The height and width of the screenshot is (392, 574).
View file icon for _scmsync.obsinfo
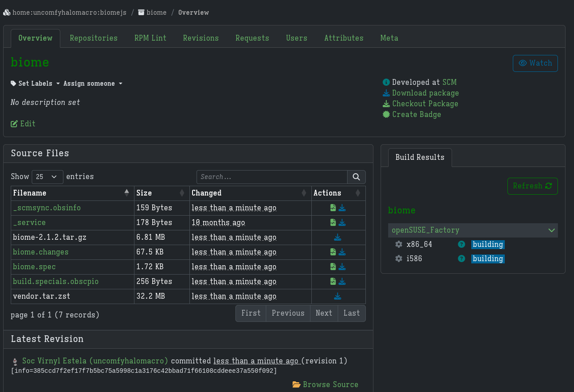click(x=333, y=208)
